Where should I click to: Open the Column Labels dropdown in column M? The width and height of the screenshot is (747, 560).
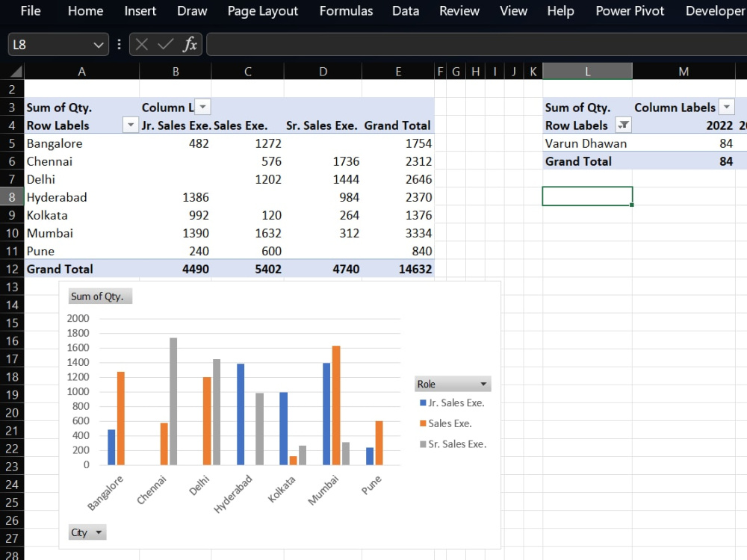pyautogui.click(x=727, y=107)
